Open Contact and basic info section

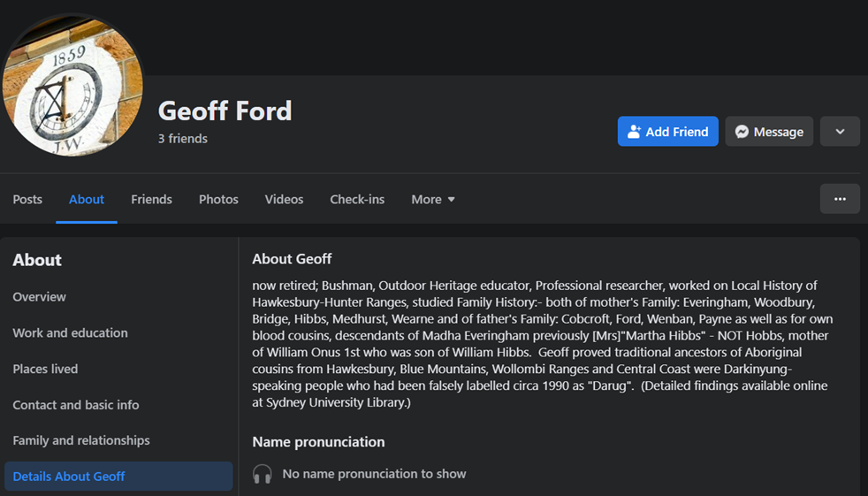(76, 405)
